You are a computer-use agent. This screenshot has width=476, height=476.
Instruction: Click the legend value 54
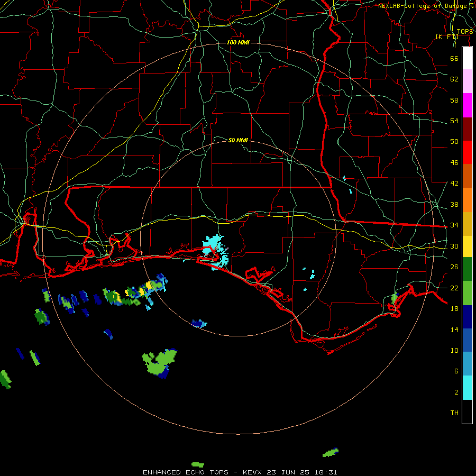tap(454, 121)
